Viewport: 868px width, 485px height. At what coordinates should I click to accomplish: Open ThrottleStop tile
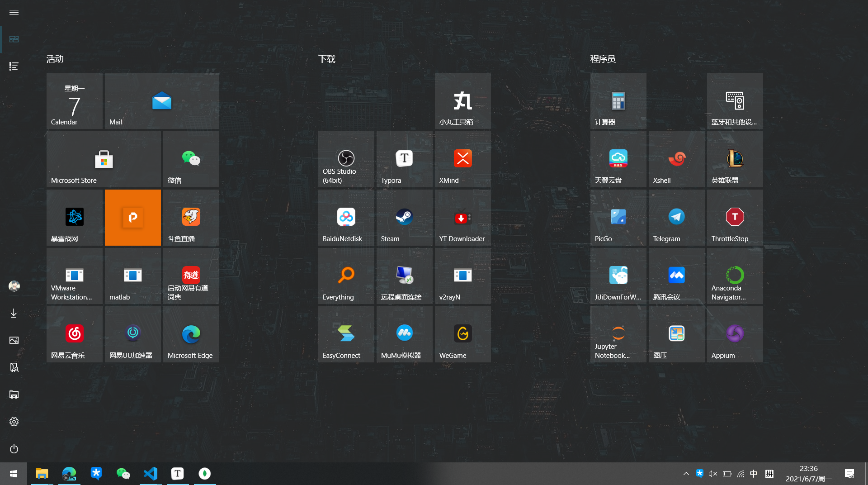tap(735, 218)
